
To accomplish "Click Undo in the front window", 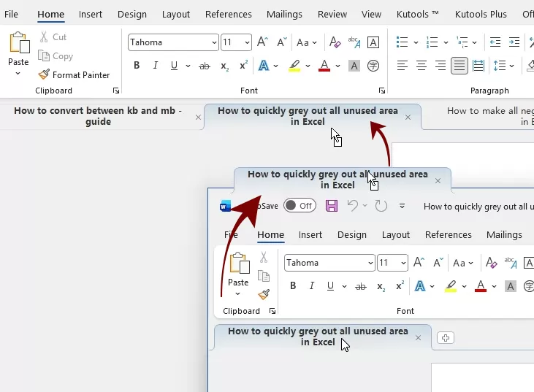I will (353, 206).
